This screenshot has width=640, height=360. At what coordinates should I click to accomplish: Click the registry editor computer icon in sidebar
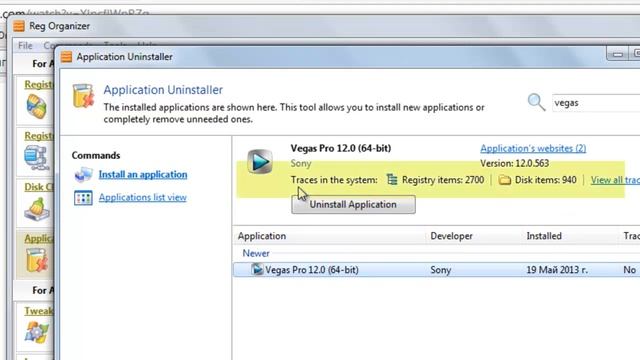pos(37,157)
